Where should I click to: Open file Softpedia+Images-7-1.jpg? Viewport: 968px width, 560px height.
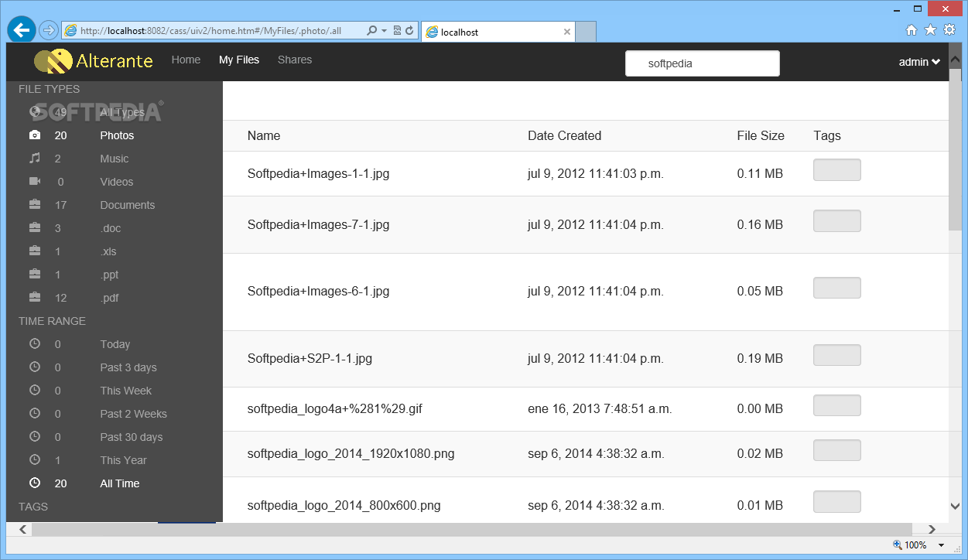coord(318,225)
